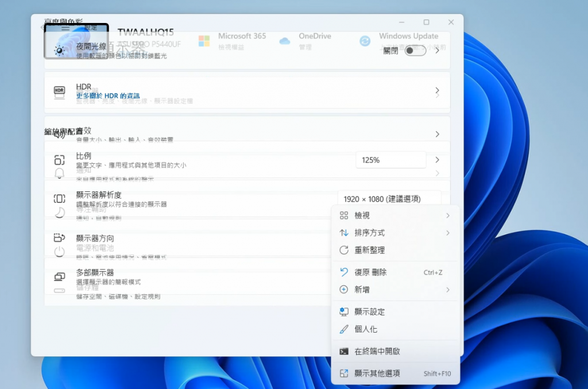The width and height of the screenshot is (588, 389).
Task: Click the 顯示器方向 orientation icon
Action: click(59, 238)
